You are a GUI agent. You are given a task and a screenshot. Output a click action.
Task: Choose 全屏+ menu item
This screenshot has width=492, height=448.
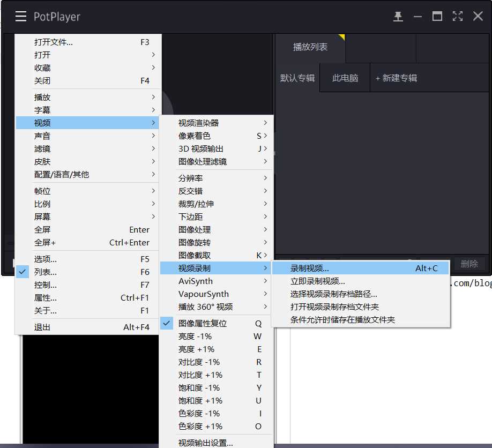87,243
